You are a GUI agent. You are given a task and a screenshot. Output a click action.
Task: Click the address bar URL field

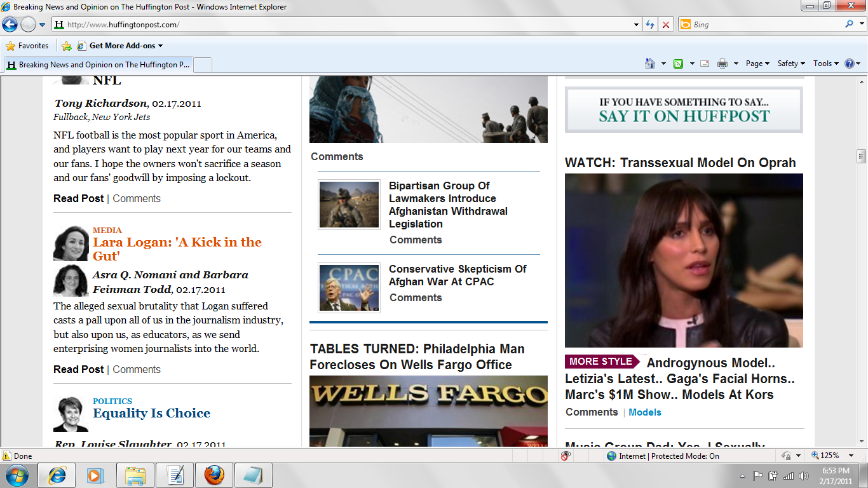[343, 25]
